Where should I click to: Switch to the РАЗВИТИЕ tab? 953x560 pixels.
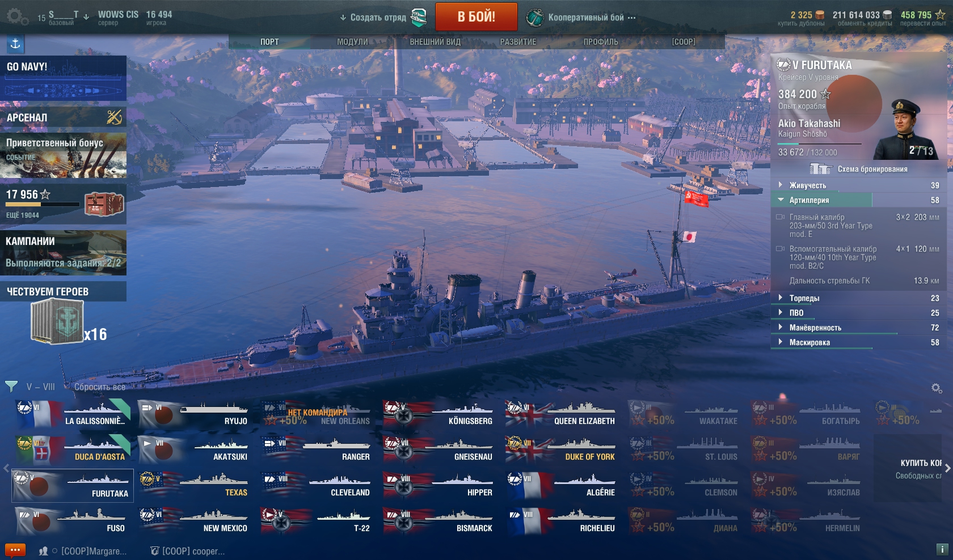coord(518,42)
